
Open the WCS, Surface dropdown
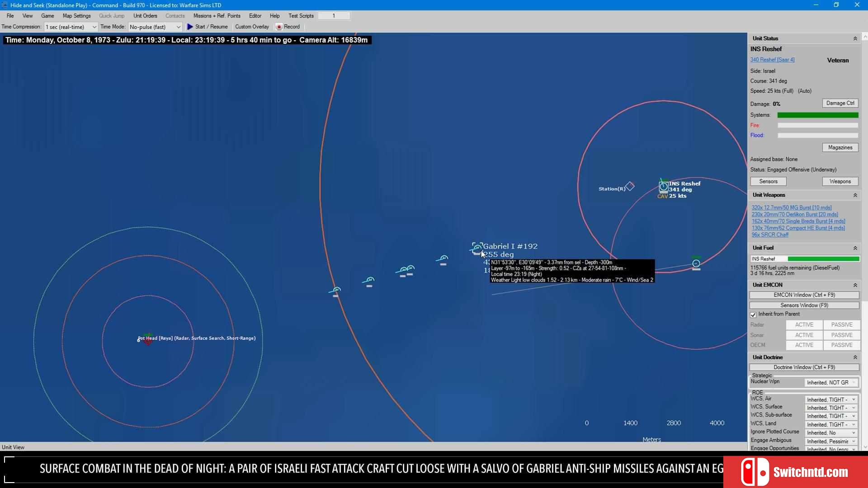pos(831,408)
